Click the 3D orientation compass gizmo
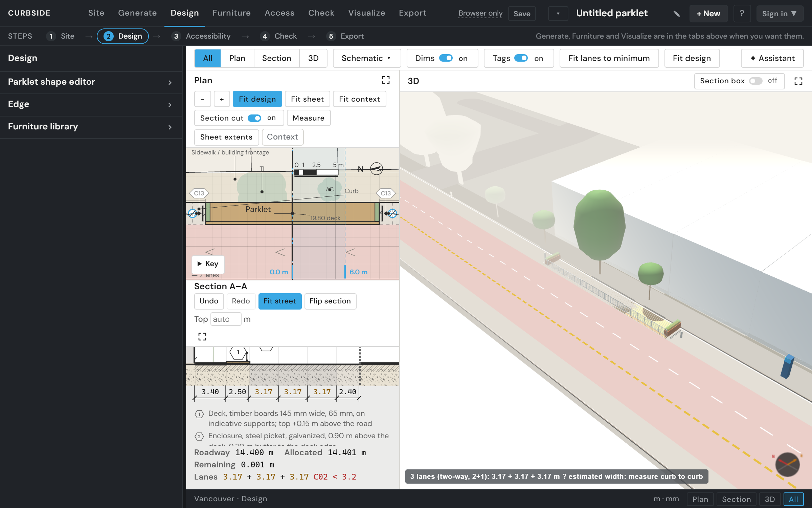Image resolution: width=812 pixels, height=508 pixels. coord(787,464)
